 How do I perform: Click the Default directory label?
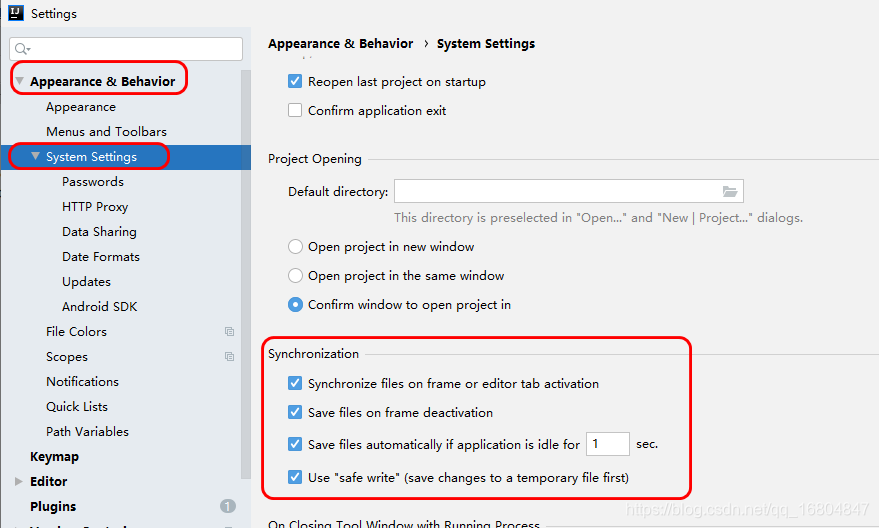(x=338, y=192)
